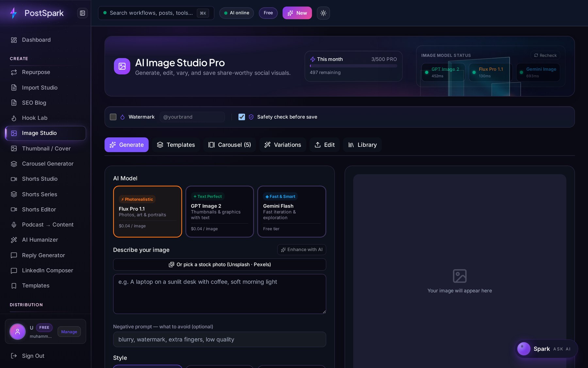Click the Sign Out icon
The width and height of the screenshot is (588, 368).
(x=14, y=356)
